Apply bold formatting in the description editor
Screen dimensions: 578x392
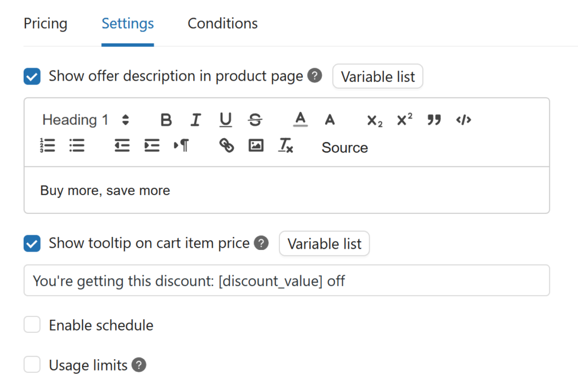tap(166, 120)
